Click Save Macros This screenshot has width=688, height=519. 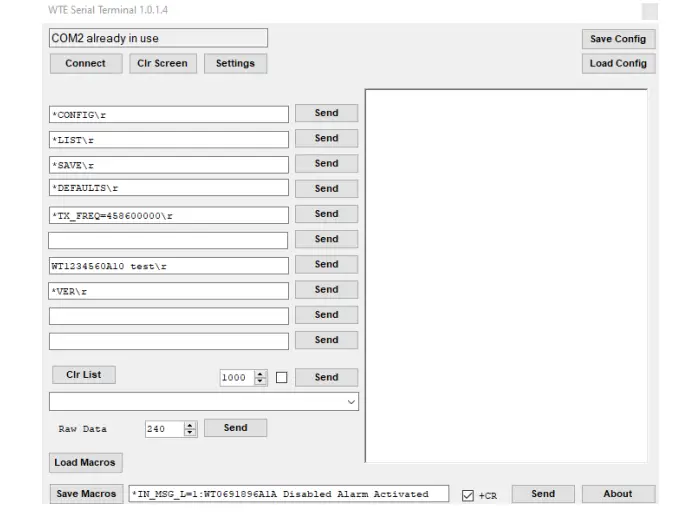click(x=86, y=494)
